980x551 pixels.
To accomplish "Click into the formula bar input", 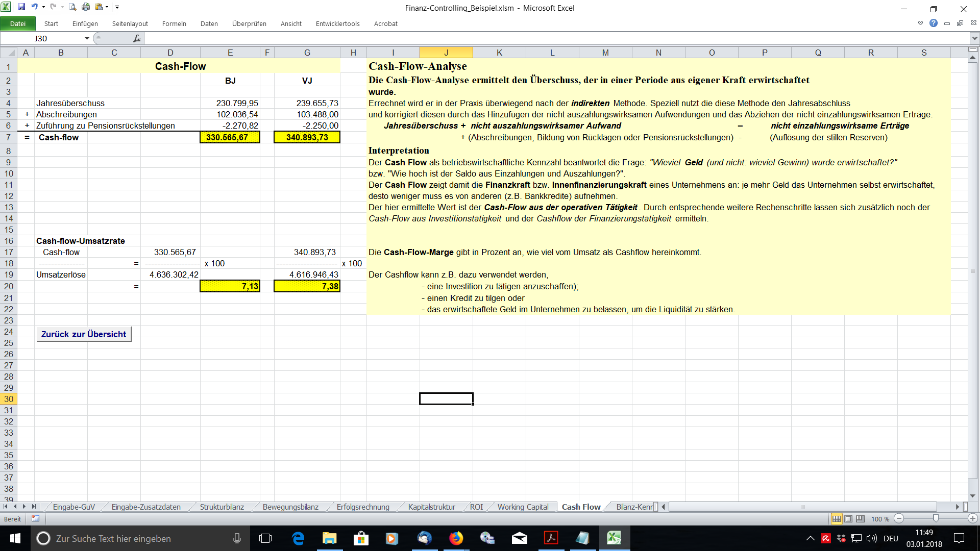I will coord(557,38).
